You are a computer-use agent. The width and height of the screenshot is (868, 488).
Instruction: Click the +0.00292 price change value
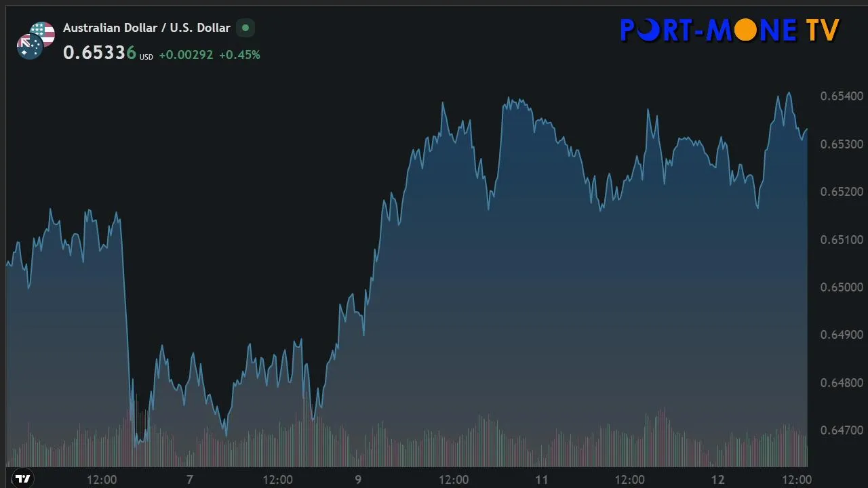[x=186, y=55]
